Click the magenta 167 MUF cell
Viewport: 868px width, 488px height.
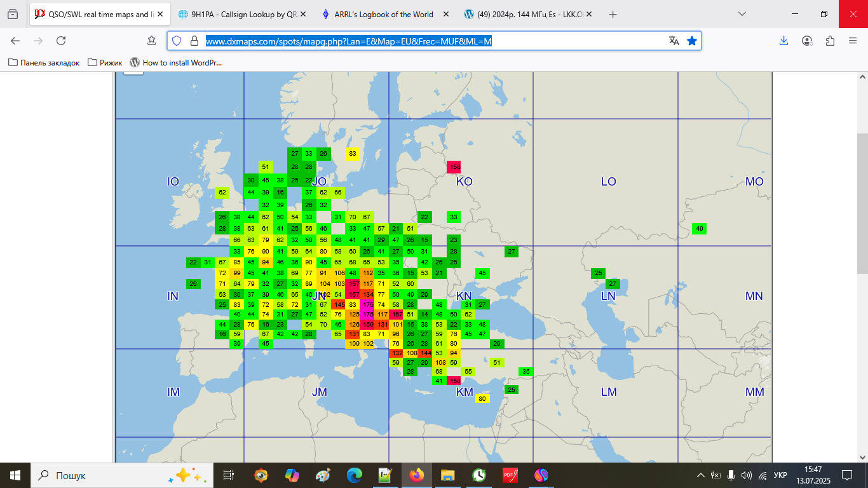[x=397, y=314]
